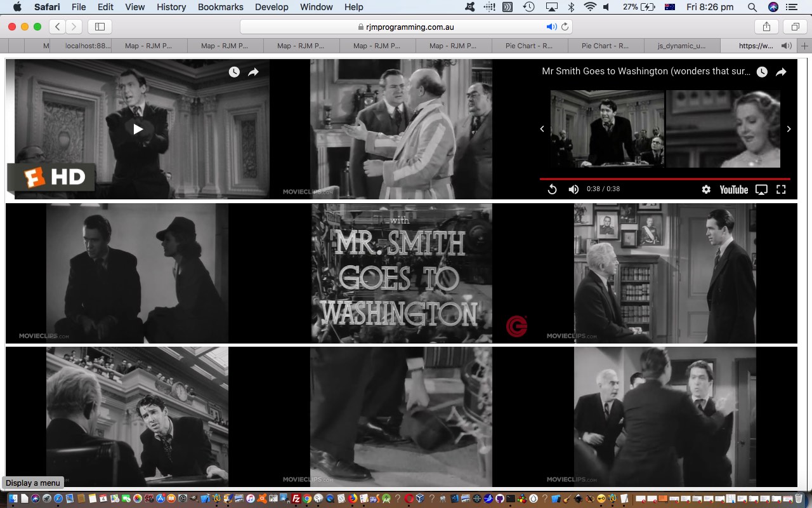Toggle the Safari sidebar
This screenshot has height=508, width=812.
tap(100, 27)
